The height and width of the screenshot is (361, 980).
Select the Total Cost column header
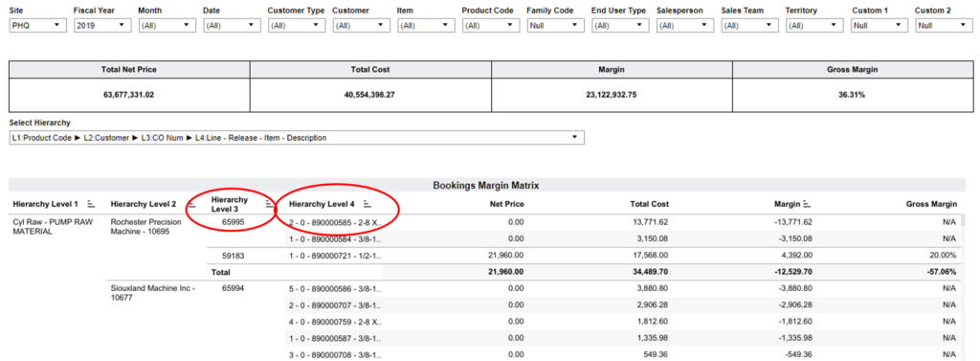[650, 204]
